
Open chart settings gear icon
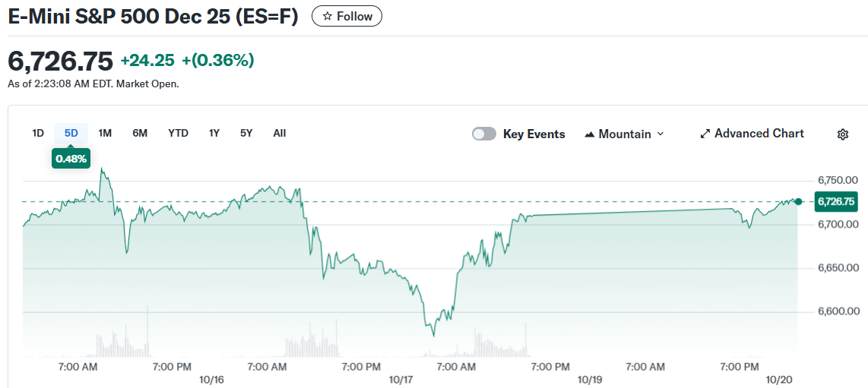click(842, 134)
